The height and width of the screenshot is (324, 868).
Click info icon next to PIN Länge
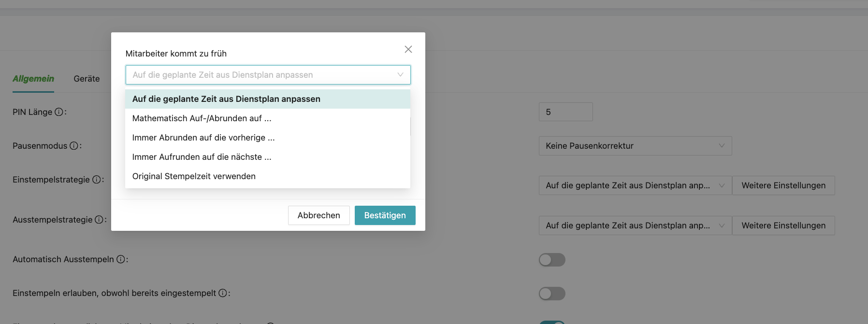58,112
